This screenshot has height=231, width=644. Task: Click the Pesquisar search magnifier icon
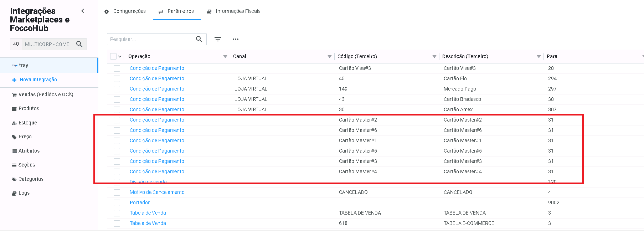click(199, 39)
